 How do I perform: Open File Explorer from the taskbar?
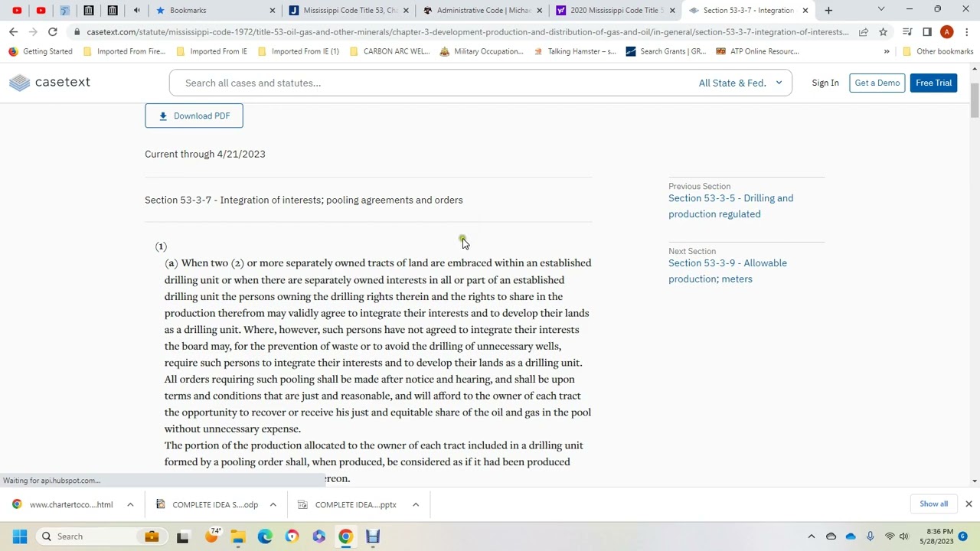pyautogui.click(x=238, y=536)
